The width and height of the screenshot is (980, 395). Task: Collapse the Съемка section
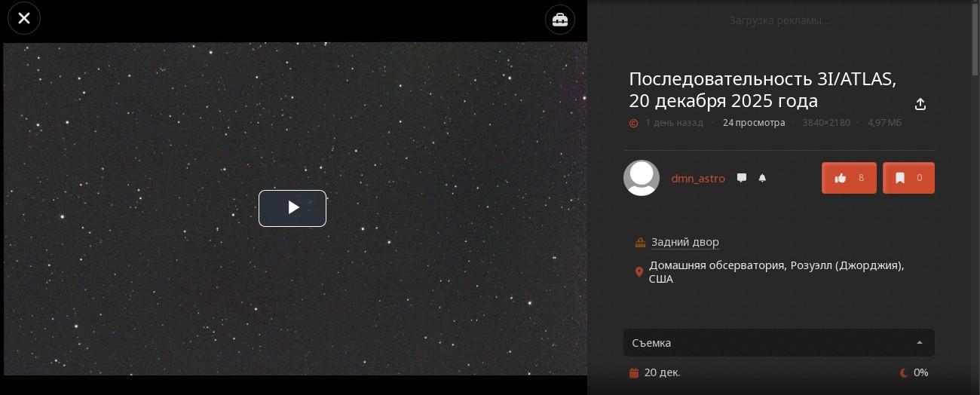pyautogui.click(x=779, y=342)
